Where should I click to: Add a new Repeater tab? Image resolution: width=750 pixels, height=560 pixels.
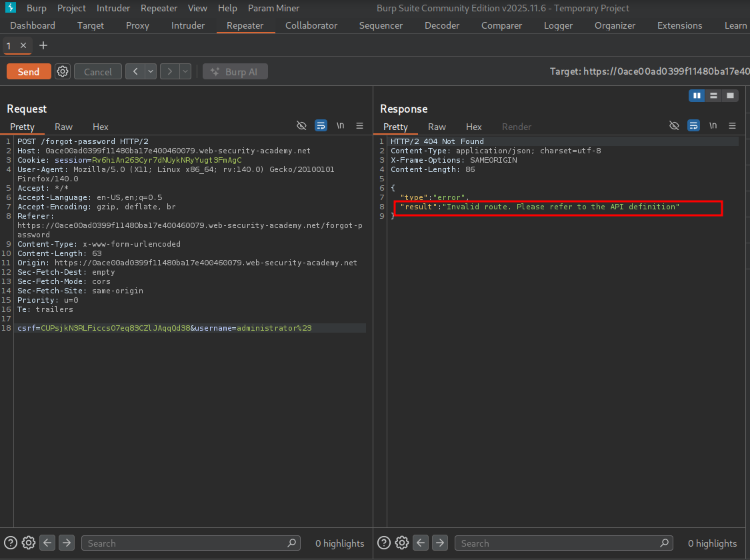[43, 45]
